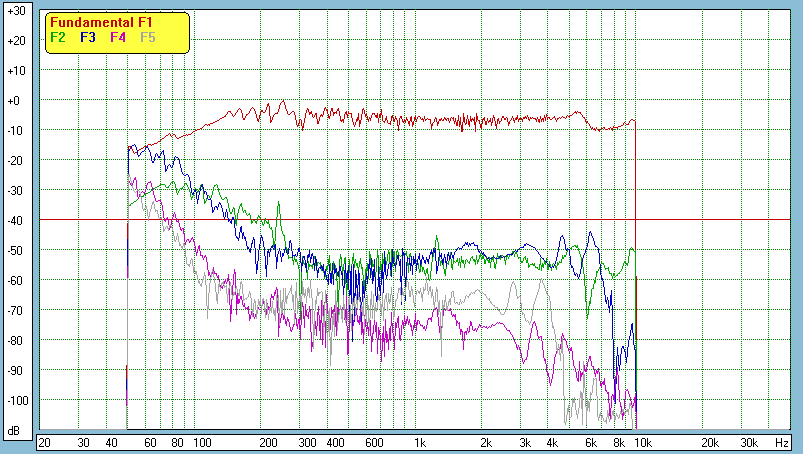Toggle the green F2 harmonic legend label
The image size is (803, 454).
[x=58, y=37]
